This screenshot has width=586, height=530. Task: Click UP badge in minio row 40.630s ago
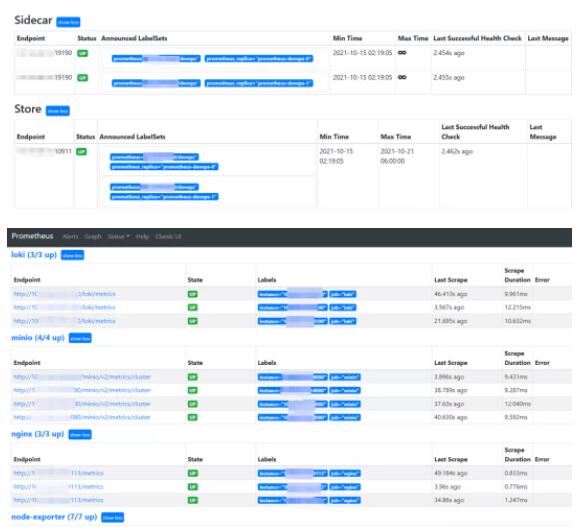[192, 417]
